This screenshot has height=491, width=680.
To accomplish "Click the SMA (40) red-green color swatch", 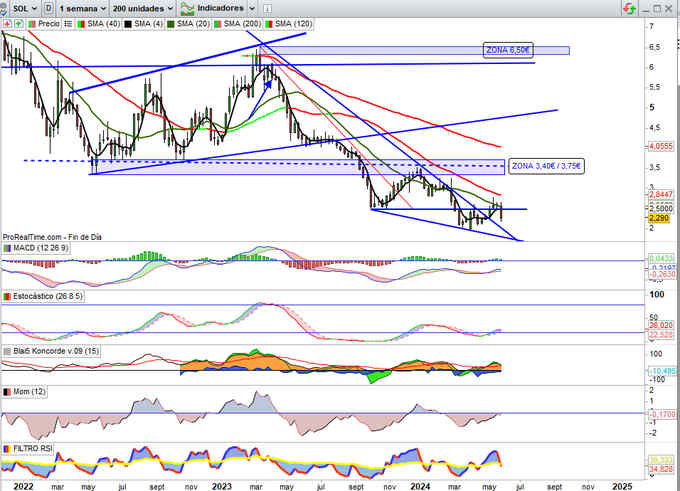I will tap(81, 24).
